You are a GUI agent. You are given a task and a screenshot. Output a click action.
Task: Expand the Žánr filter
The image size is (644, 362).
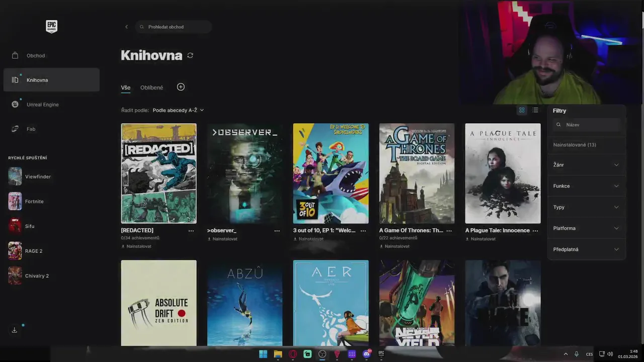pos(586,165)
